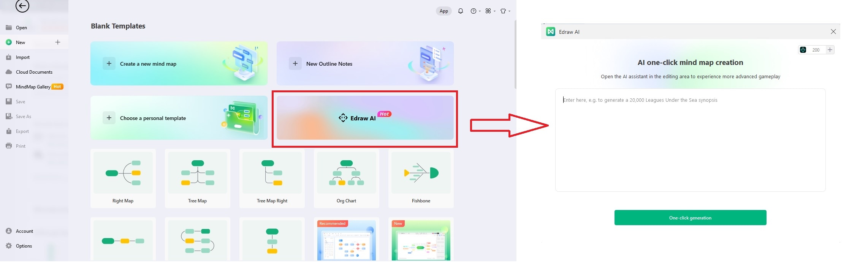Click the Edraw AI robot icon on card

[x=343, y=118]
